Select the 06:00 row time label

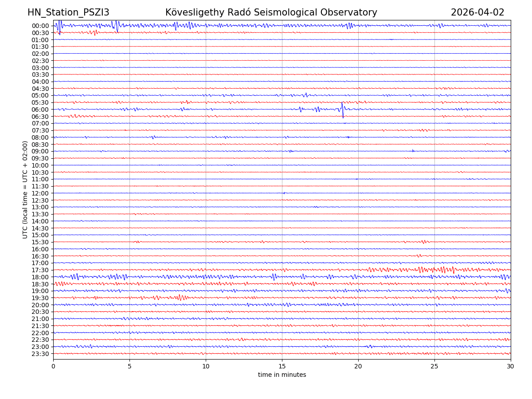pyautogui.click(x=40, y=110)
